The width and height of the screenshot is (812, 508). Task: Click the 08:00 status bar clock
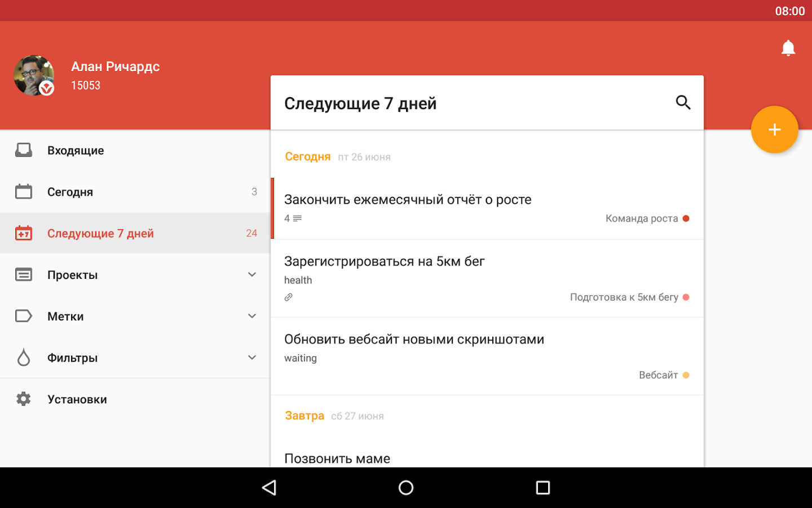click(790, 11)
